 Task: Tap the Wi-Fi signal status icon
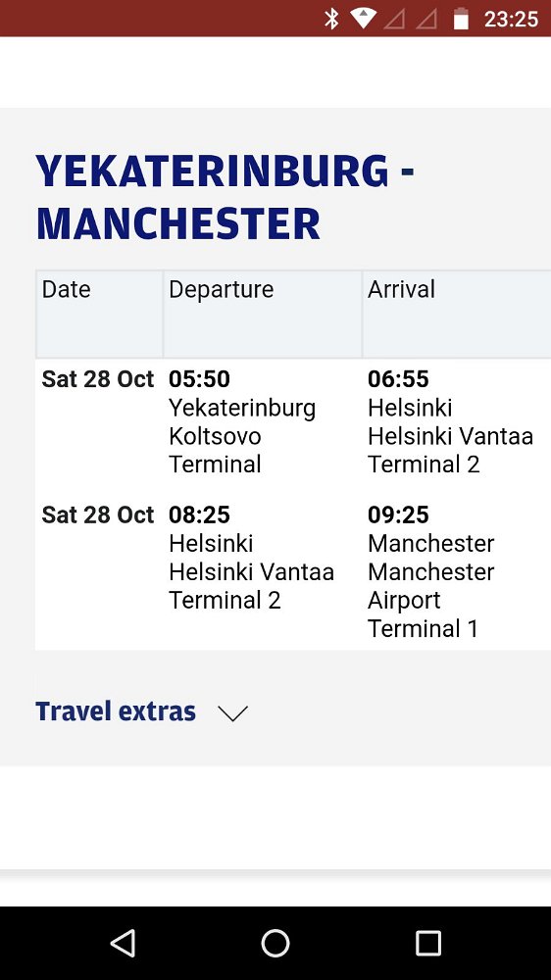point(363,18)
